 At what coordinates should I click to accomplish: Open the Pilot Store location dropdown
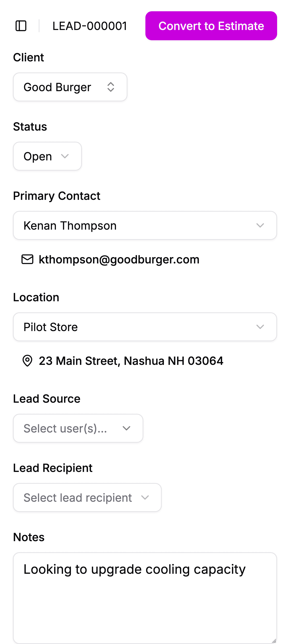click(x=145, y=327)
